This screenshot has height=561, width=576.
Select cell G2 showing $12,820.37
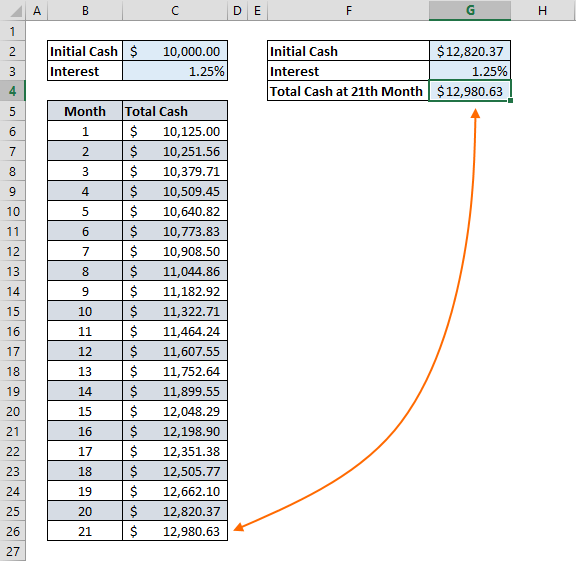(x=470, y=51)
